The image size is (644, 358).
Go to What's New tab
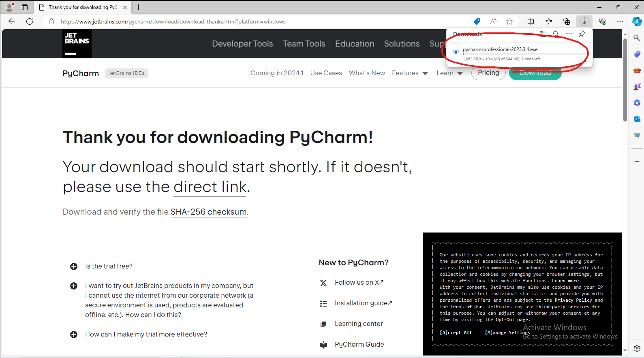point(367,73)
